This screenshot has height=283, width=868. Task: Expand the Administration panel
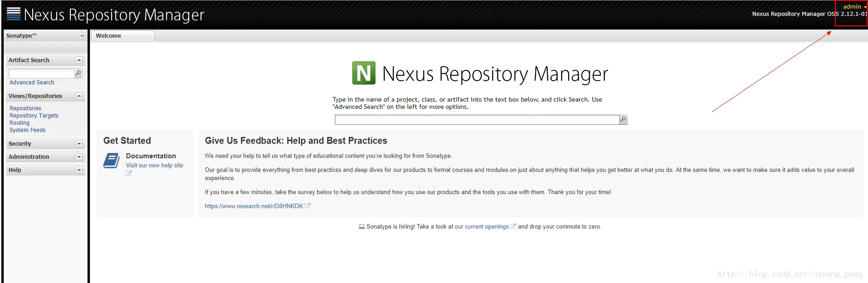79,157
